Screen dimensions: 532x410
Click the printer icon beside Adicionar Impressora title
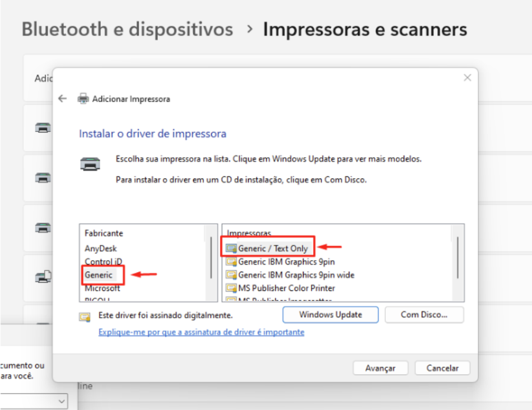(83, 99)
